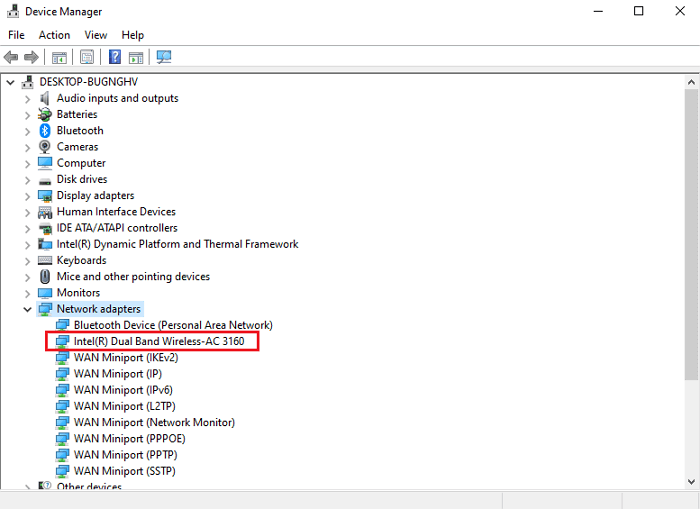Collapse the DESKTOP-BUGNGHV root node

click(x=10, y=82)
